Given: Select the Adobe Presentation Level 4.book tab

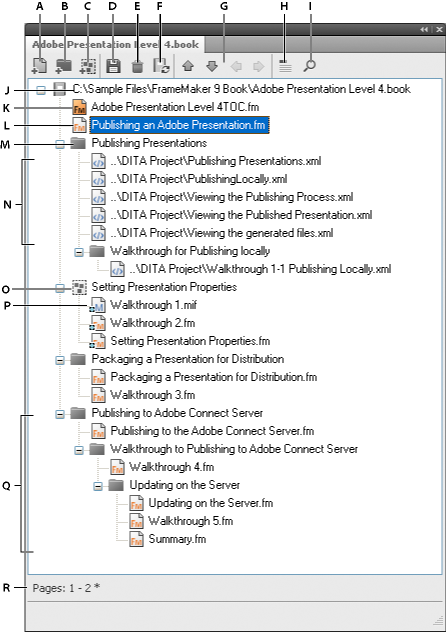Looking at the screenshot, I should (116, 44).
